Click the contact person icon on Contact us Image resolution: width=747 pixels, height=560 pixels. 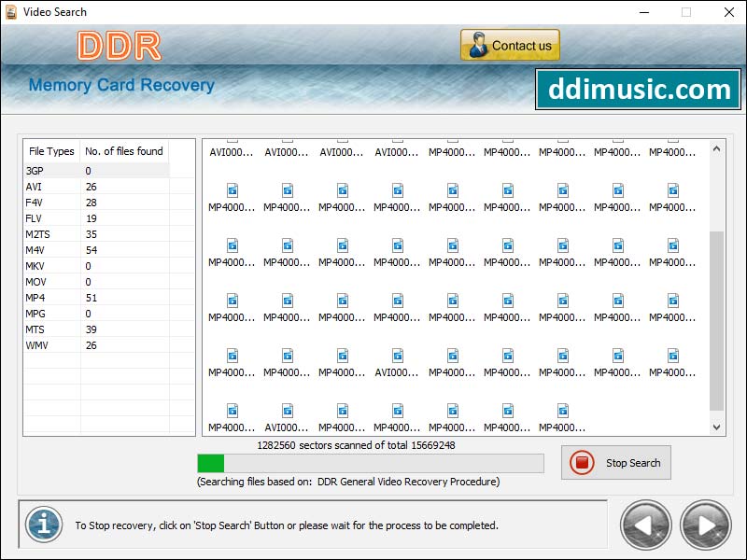[x=477, y=44]
